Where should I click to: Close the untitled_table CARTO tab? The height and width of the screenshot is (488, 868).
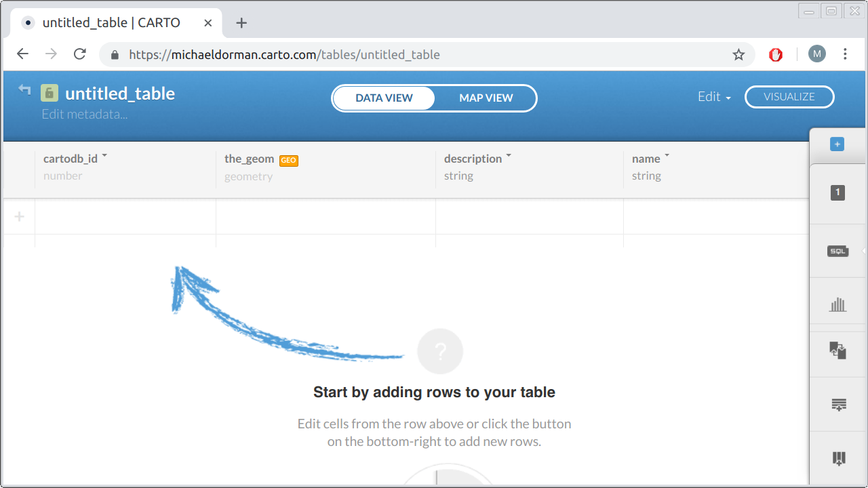tap(208, 23)
